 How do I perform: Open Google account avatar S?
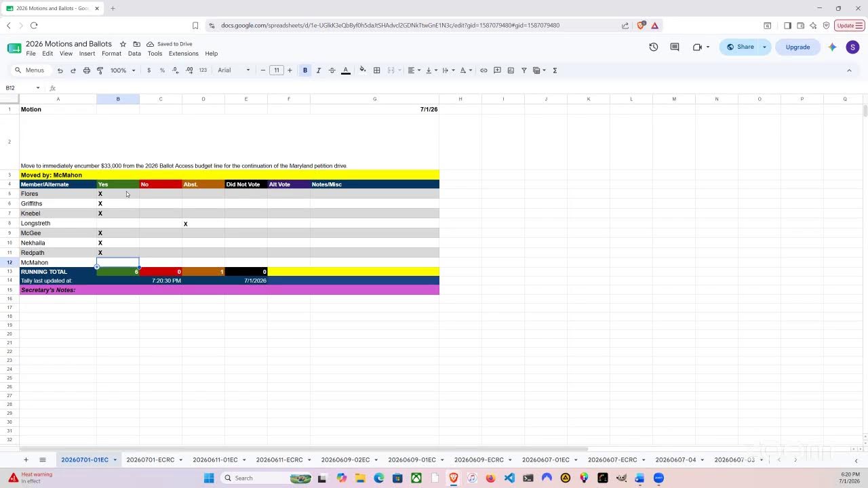coord(852,47)
